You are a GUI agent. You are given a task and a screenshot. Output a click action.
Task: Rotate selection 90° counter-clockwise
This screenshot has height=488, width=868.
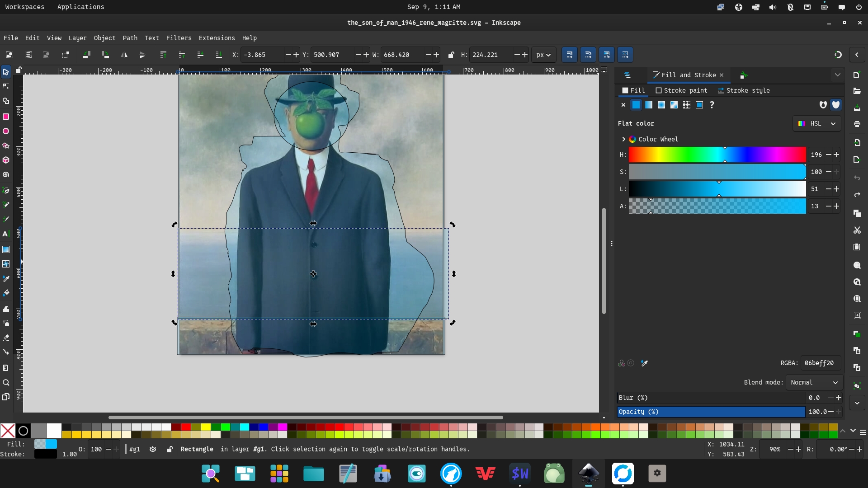coord(86,55)
